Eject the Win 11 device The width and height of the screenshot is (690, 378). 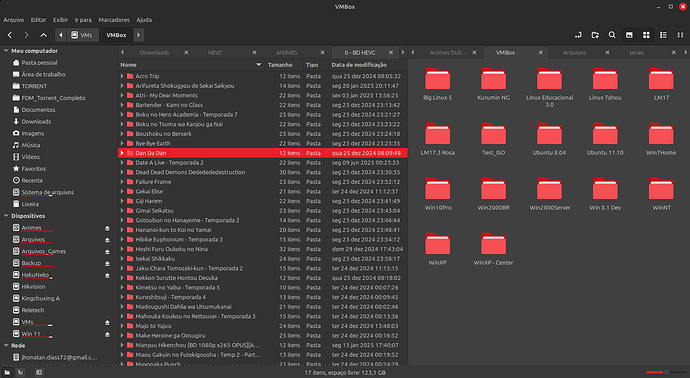tap(107, 334)
